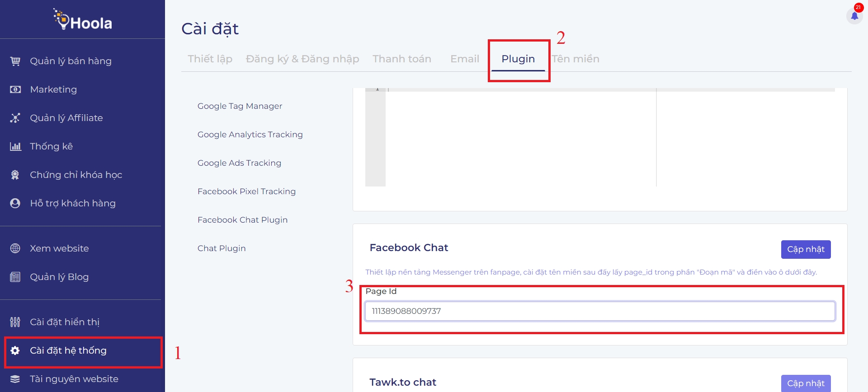This screenshot has height=392, width=868.
Task: Click the bar chart Thống kê icon
Action: (x=15, y=146)
